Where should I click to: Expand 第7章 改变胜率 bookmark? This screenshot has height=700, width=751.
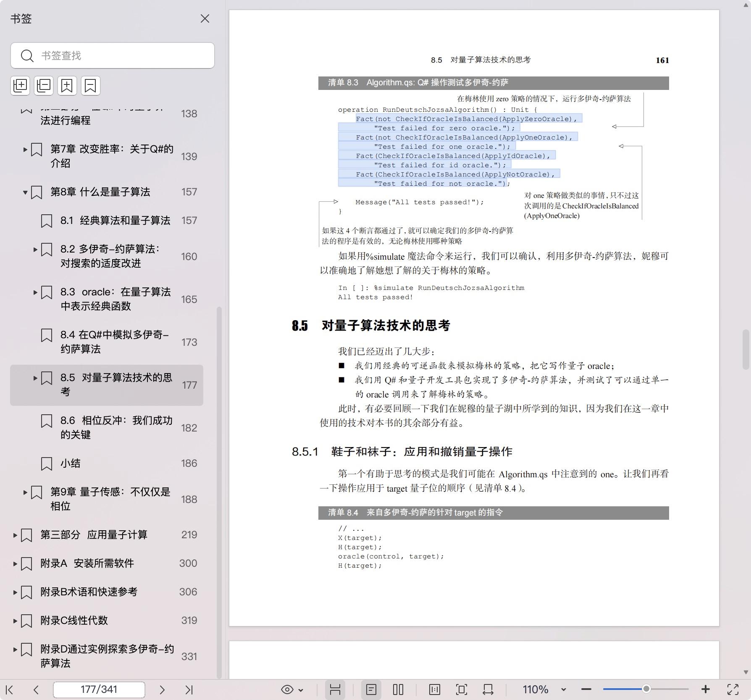(x=25, y=149)
